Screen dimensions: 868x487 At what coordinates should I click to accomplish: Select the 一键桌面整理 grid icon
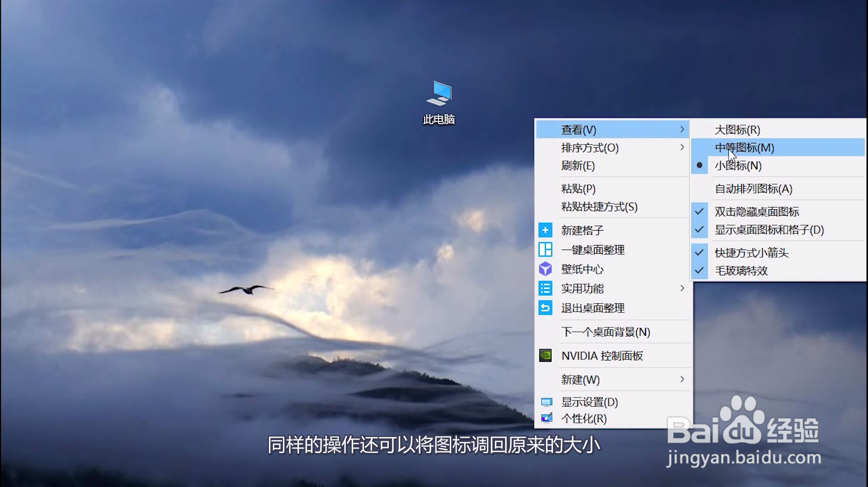click(x=545, y=249)
